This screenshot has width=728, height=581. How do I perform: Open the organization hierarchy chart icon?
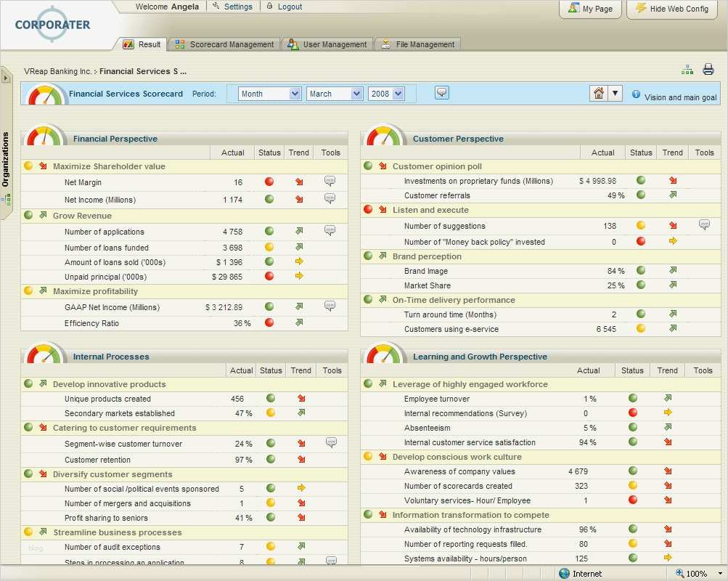(687, 70)
